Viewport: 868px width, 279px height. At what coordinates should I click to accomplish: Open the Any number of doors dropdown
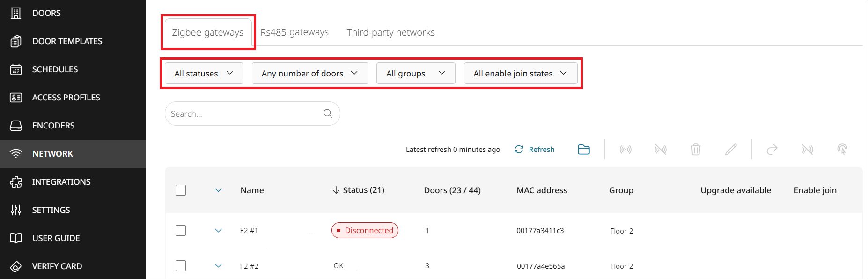point(309,74)
